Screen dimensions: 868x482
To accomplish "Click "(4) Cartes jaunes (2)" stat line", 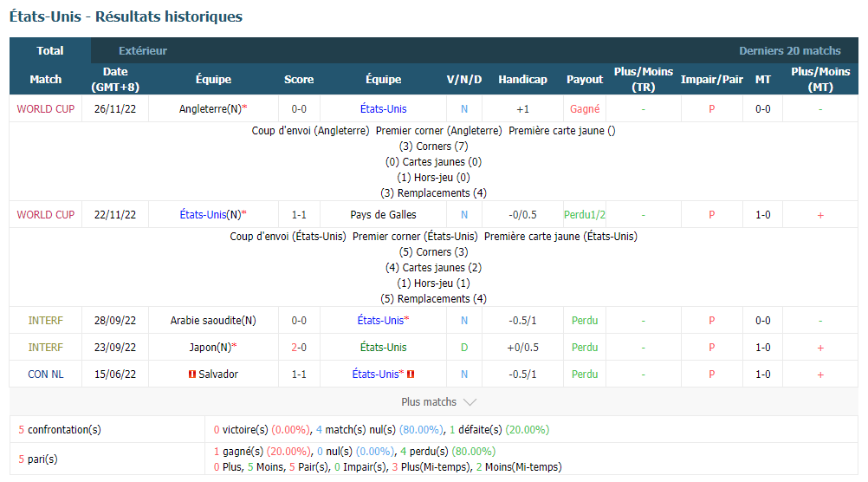I will click(433, 268).
